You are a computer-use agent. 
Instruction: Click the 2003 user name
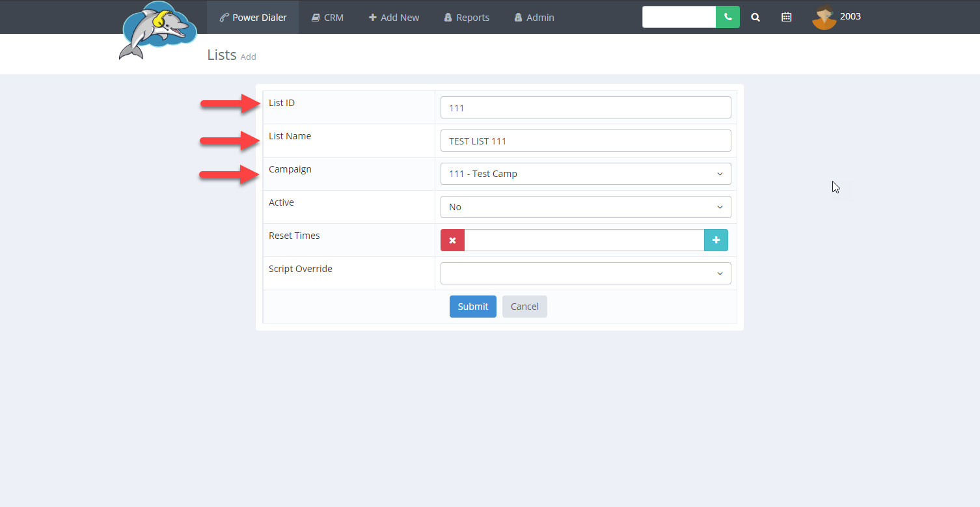[851, 16]
